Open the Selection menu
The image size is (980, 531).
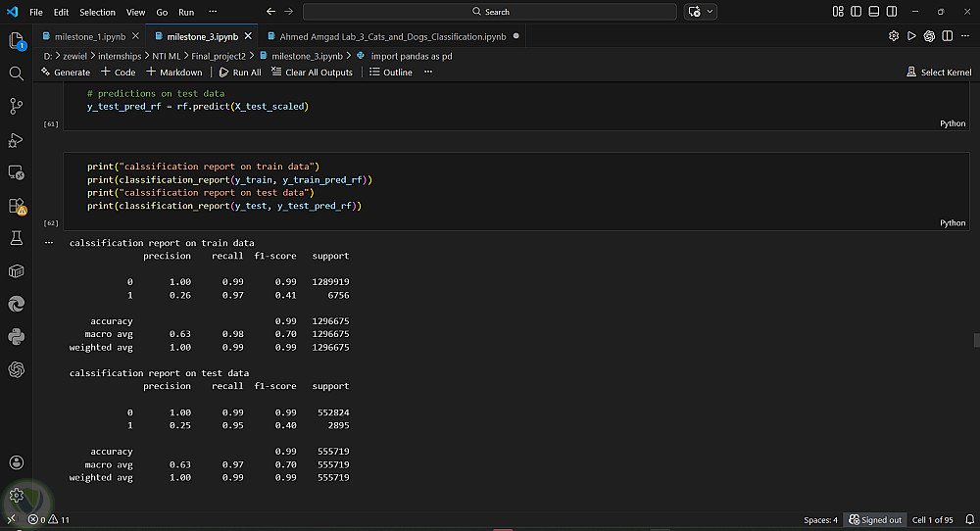[97, 12]
